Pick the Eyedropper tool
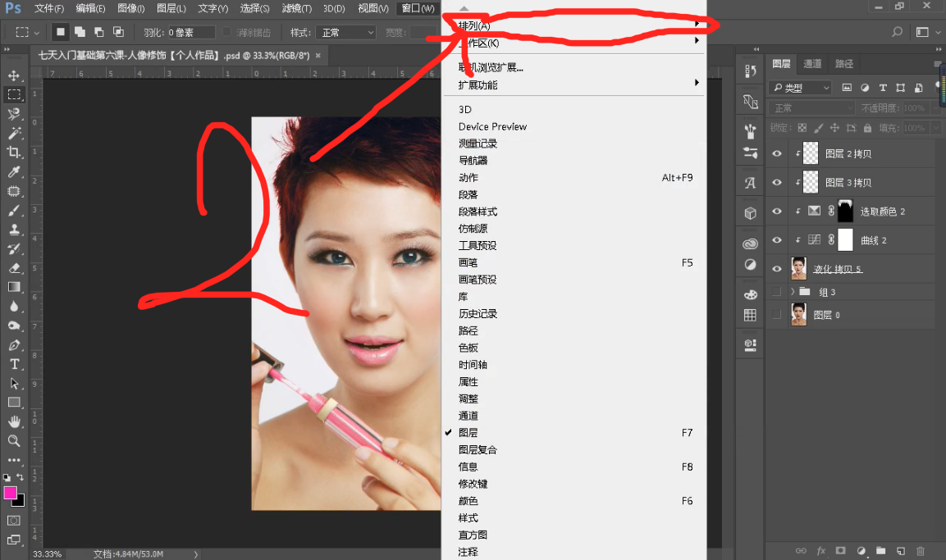The width and height of the screenshot is (946, 560). 14,172
